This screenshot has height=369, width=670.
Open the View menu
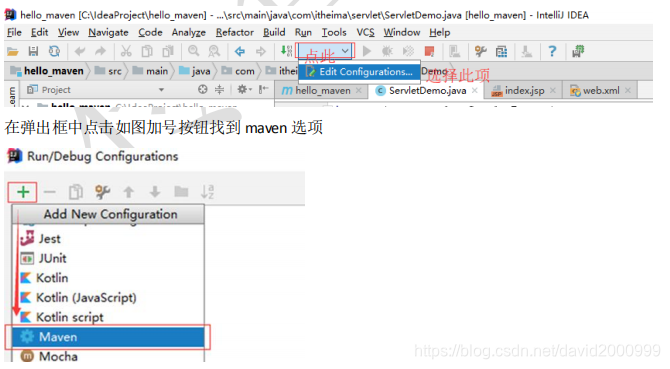68,32
